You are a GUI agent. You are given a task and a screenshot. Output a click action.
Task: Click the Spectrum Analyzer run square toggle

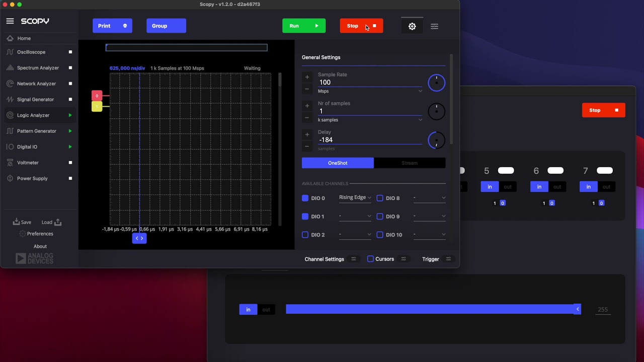(70, 68)
